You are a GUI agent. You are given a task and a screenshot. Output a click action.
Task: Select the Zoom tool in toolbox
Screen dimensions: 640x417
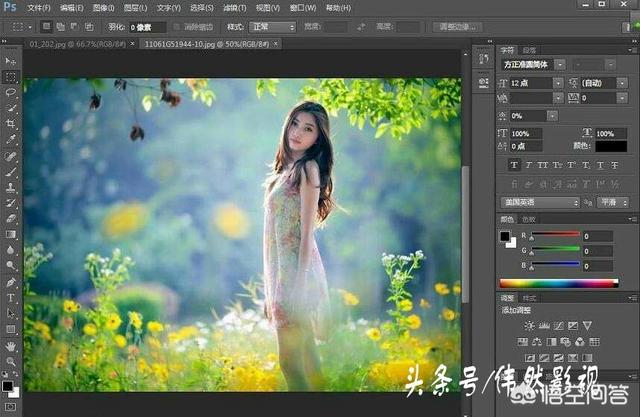pyautogui.click(x=10, y=362)
